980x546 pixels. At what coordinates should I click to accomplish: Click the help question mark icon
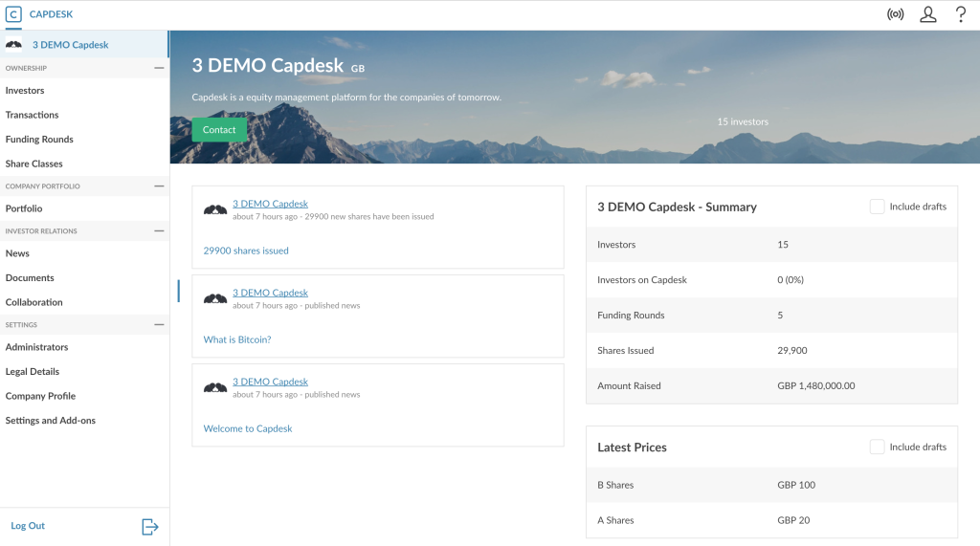coord(961,13)
